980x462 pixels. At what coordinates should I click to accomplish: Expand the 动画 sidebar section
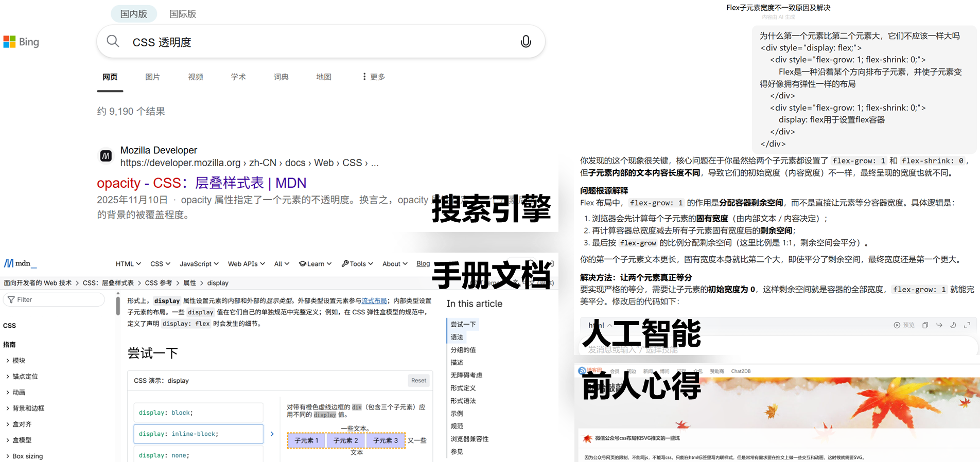(x=16, y=393)
